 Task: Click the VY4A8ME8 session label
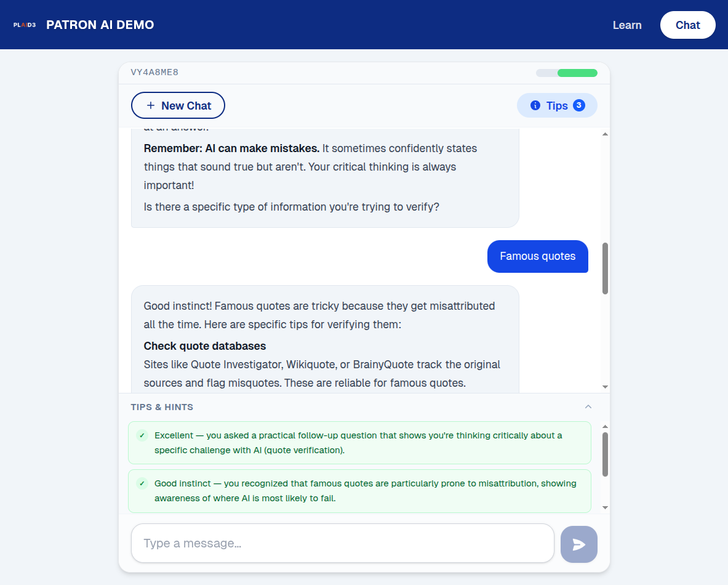154,72
